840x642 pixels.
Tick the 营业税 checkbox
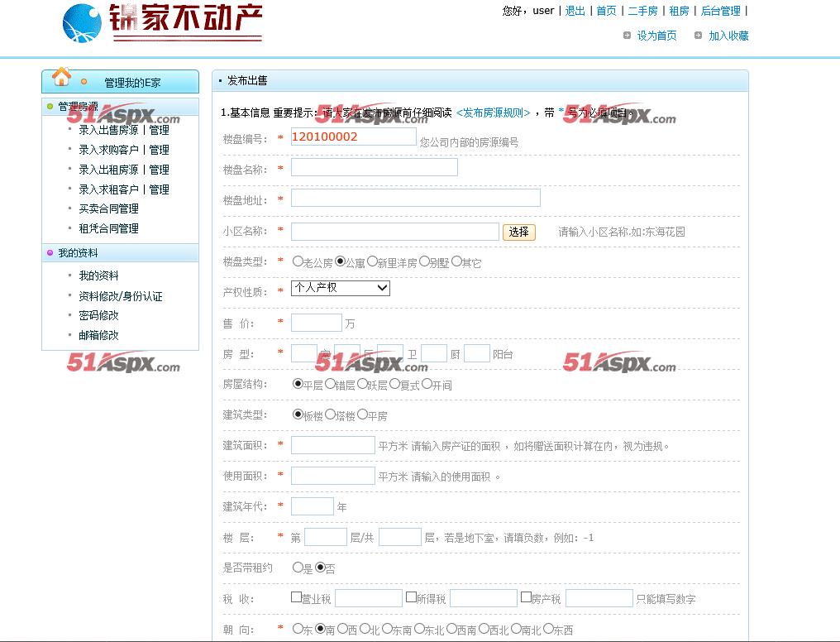click(296, 596)
